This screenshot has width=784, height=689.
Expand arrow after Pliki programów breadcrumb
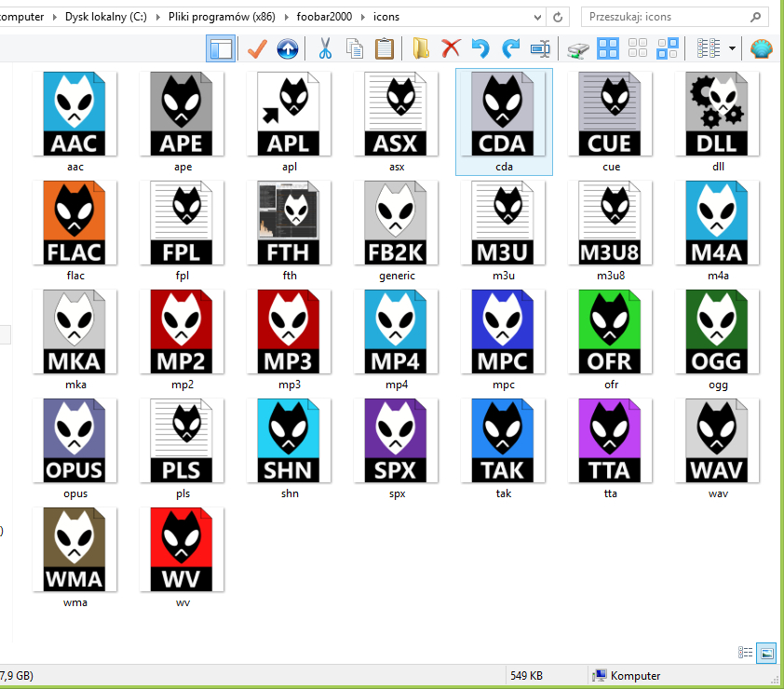click(x=287, y=17)
